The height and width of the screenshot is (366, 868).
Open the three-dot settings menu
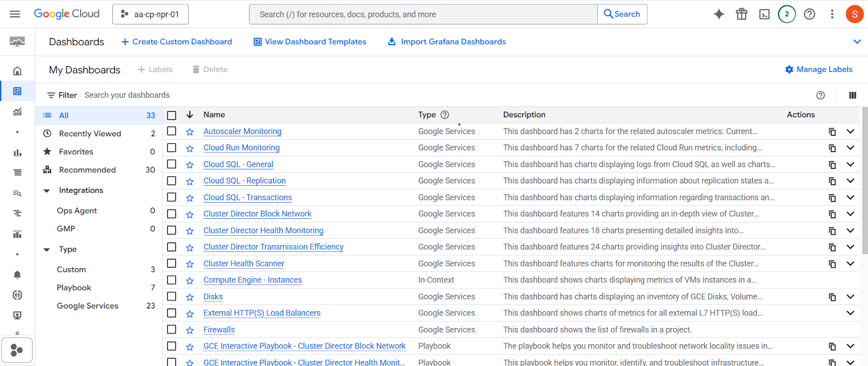coord(832,14)
